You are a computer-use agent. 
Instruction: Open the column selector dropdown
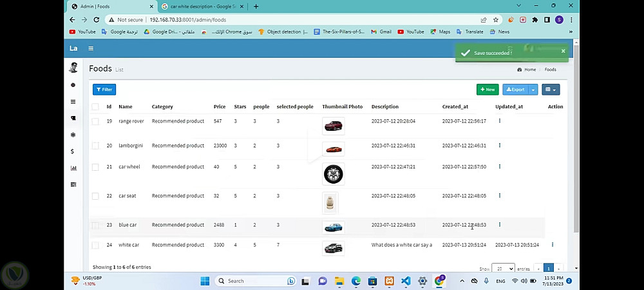[x=551, y=90]
